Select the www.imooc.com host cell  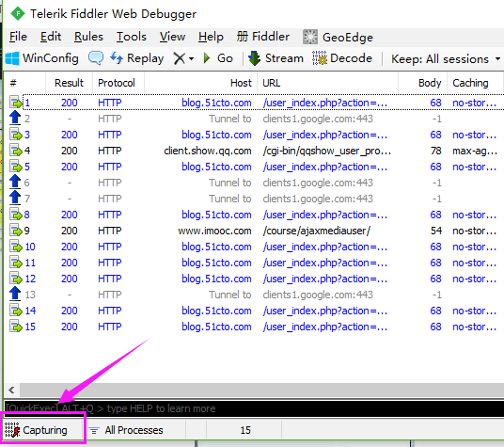pos(214,231)
